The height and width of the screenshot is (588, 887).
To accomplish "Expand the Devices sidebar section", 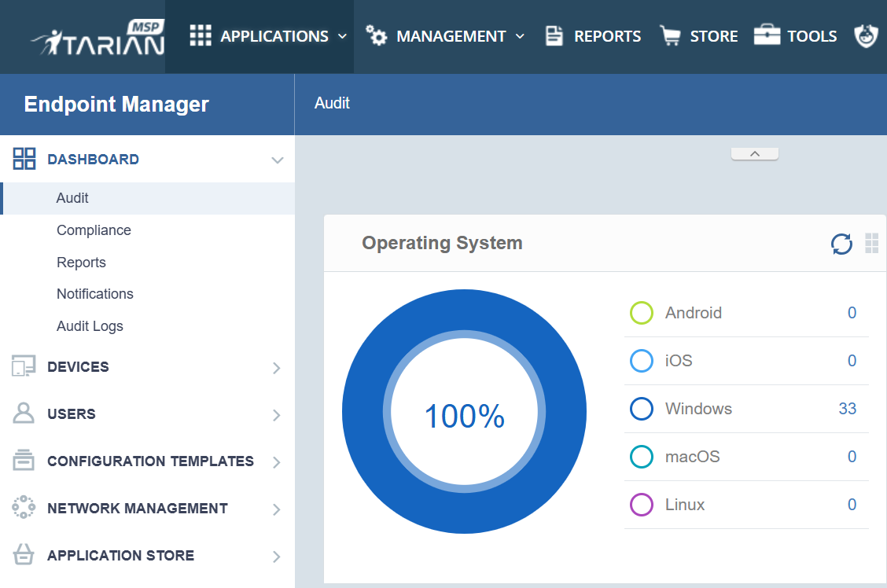I will click(276, 367).
